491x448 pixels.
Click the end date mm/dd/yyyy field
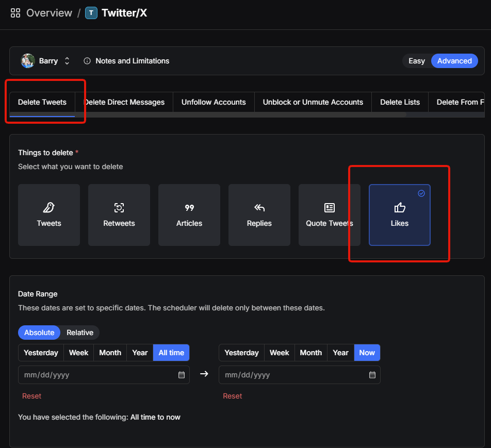299,375
